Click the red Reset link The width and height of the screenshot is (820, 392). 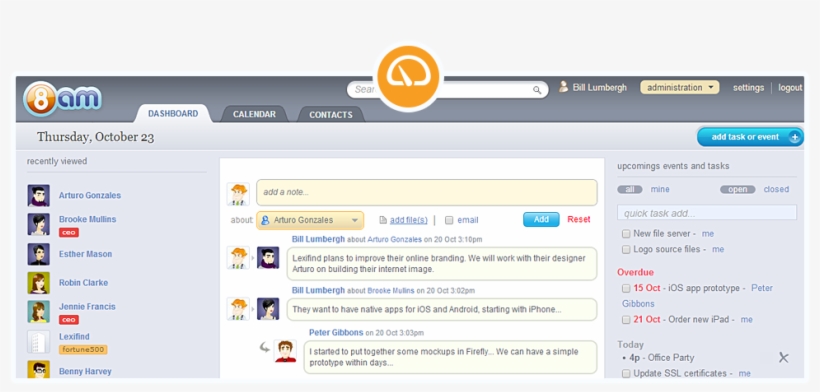pyautogui.click(x=579, y=220)
